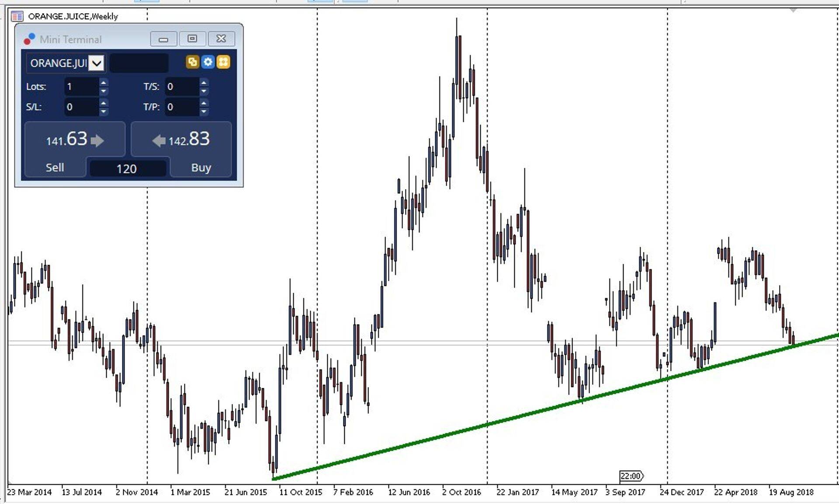Click the Mini Terminal red-blue logo icon
This screenshot has width=839, height=504.
[29, 39]
